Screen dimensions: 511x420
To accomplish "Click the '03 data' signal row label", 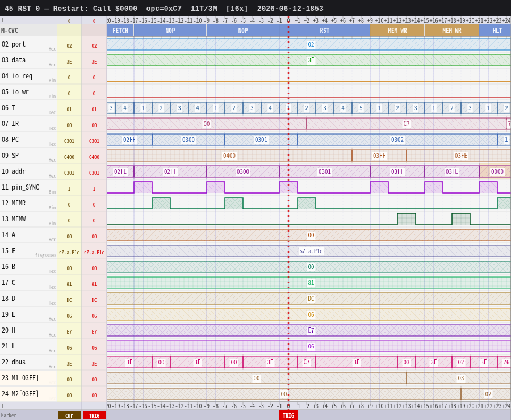I will coord(14,60).
